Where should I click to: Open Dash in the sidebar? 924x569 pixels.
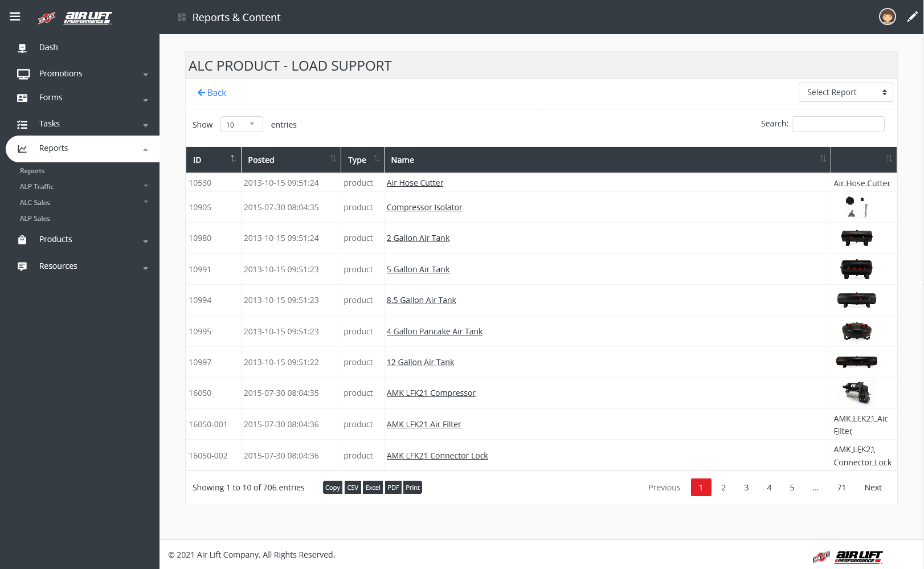pyautogui.click(x=48, y=47)
